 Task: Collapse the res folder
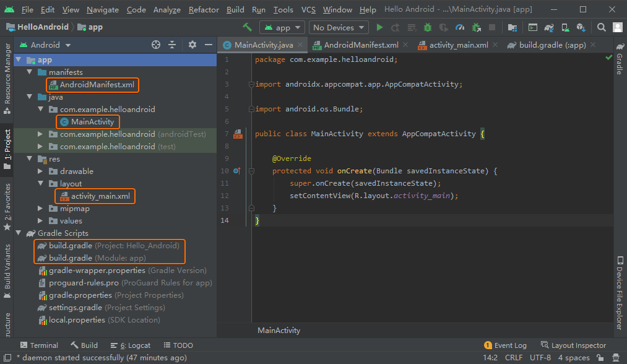click(x=30, y=159)
